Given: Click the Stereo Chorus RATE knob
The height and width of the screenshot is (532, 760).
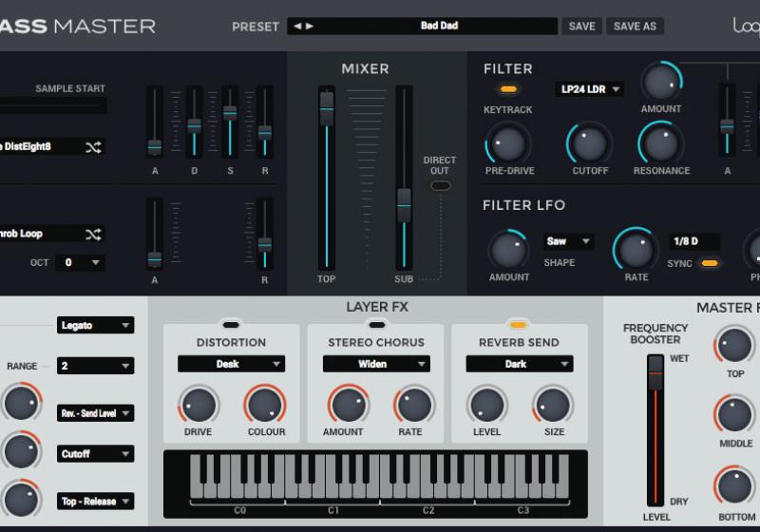Looking at the screenshot, I should tap(414, 406).
